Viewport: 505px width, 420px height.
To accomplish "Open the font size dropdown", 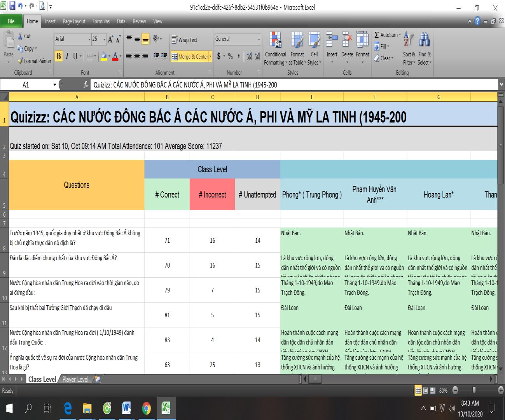I will pyautogui.click(x=104, y=39).
